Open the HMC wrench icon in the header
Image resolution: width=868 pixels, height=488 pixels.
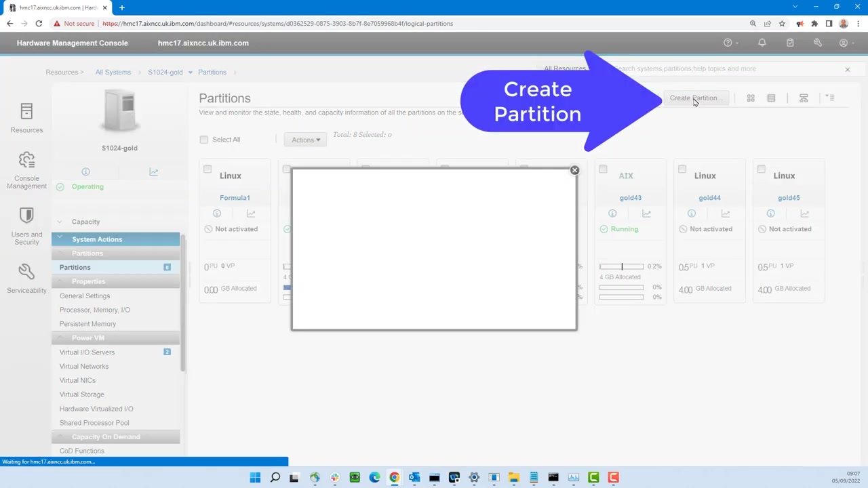818,43
